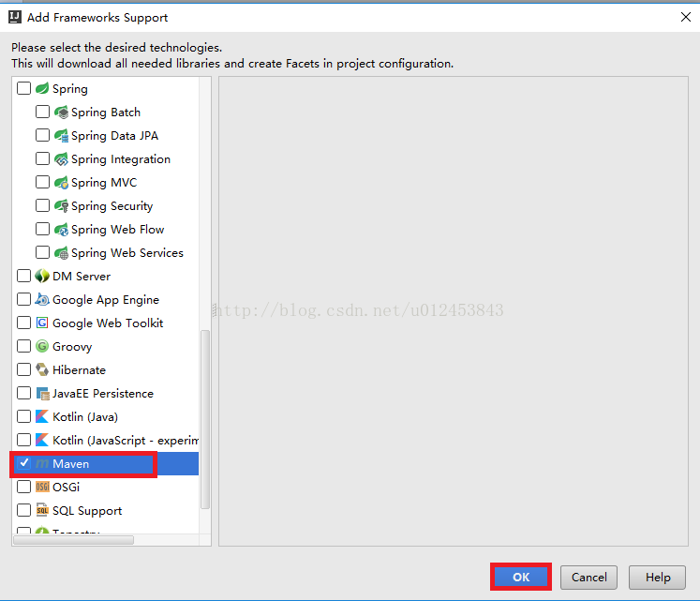700x601 pixels.
Task: Click the horizontal scrollbar under technologies list
Action: 74,540
